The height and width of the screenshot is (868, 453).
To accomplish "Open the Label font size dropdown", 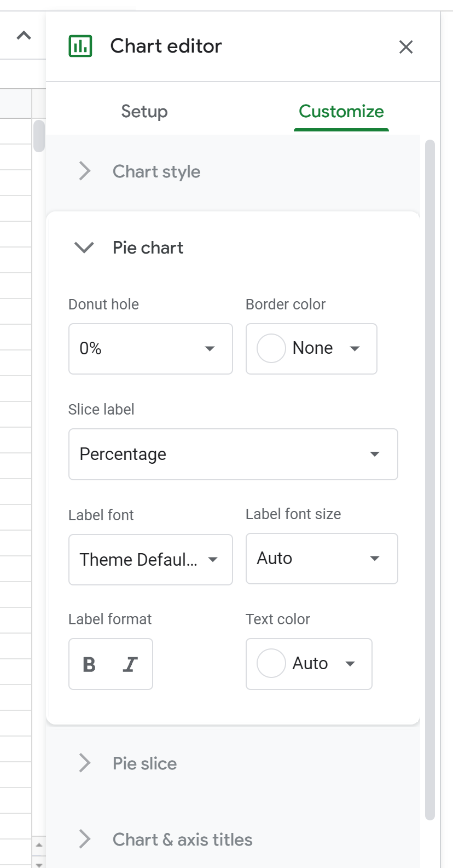I will (x=322, y=559).
